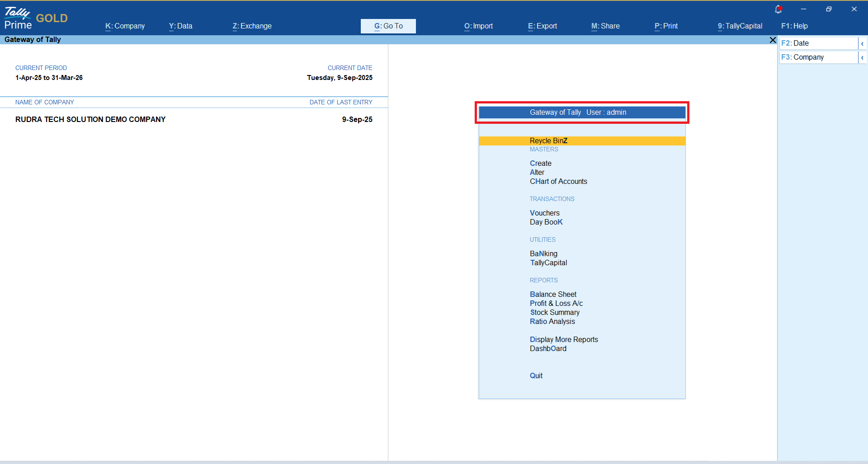Click the G: Go To search box
Image resolution: width=868 pixels, height=464 pixels.
pos(388,26)
